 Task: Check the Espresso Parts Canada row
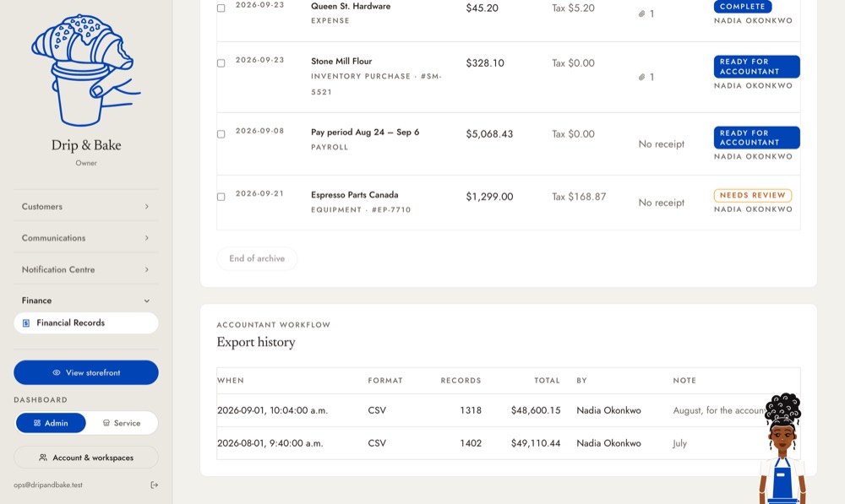click(221, 197)
